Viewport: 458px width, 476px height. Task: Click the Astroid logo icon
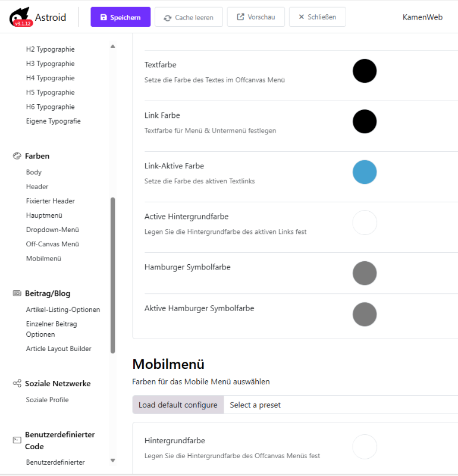(20, 17)
